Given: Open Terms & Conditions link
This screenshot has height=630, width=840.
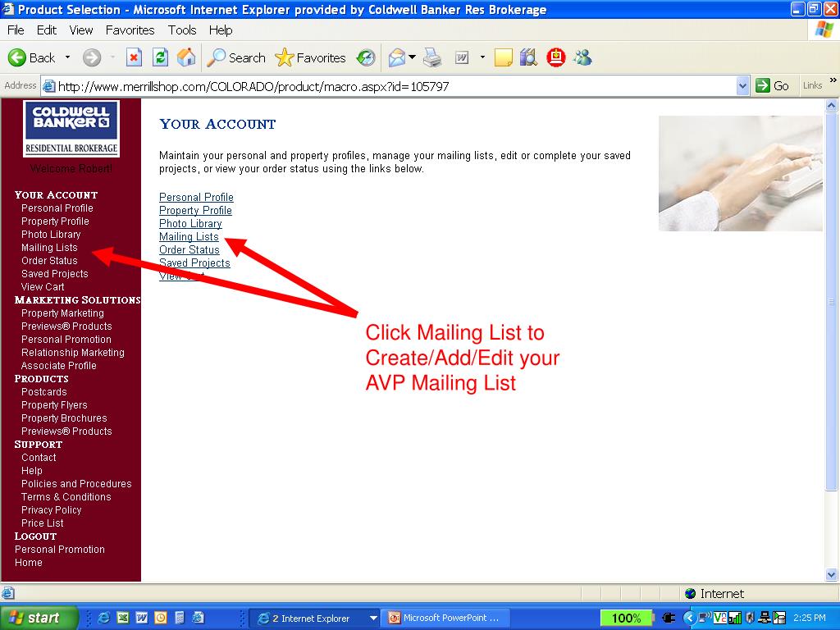Looking at the screenshot, I should click(x=66, y=497).
